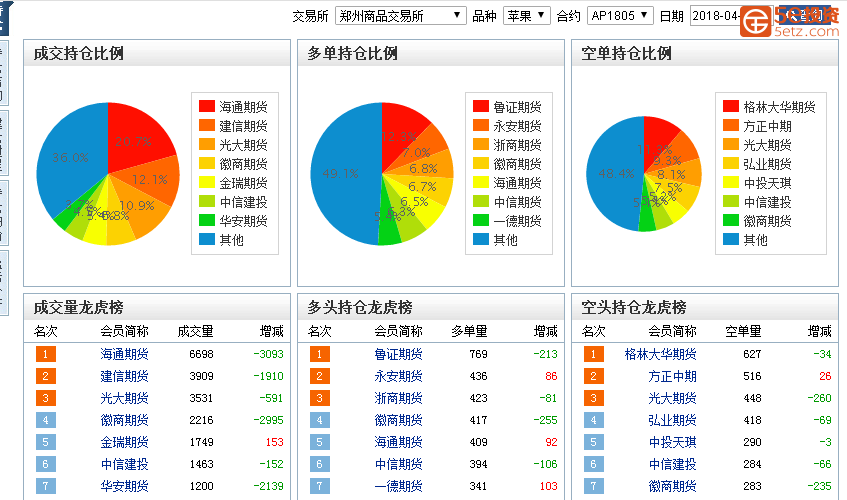Select the 48.4% blue slice in 空单持仓比例 pie
The image size is (847, 500).
(613, 174)
